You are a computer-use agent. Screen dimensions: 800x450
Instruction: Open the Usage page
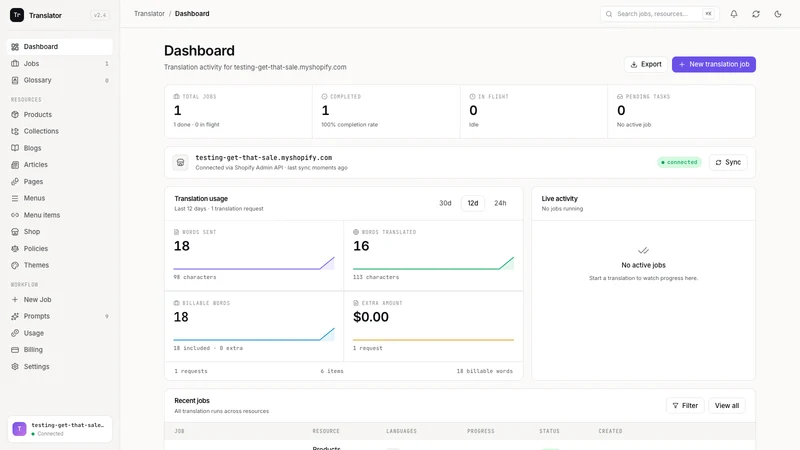60,333
